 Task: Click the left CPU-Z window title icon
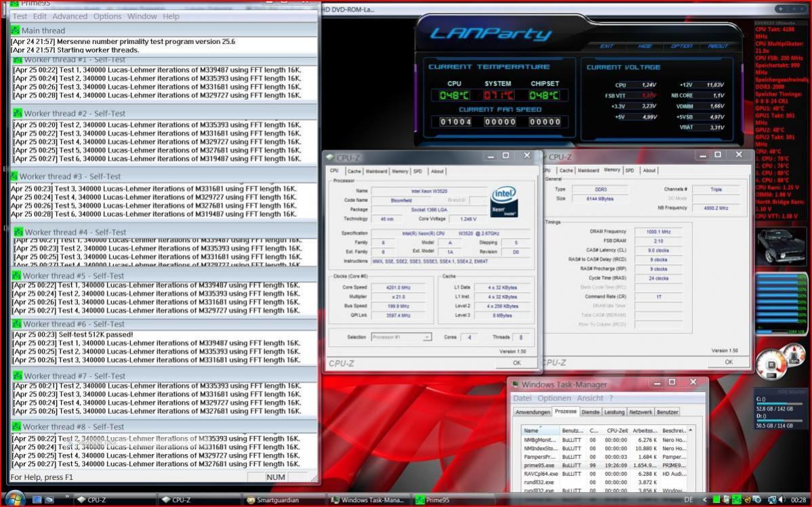coord(330,157)
